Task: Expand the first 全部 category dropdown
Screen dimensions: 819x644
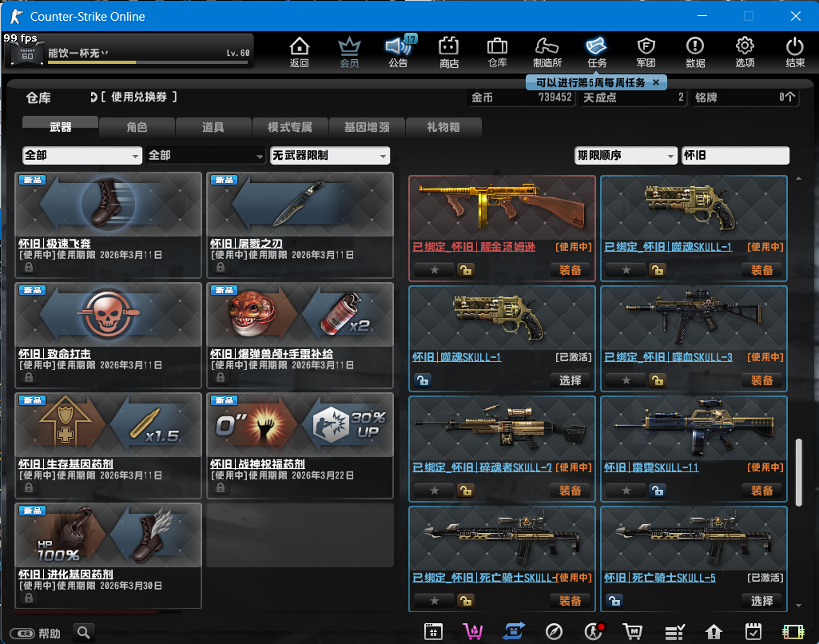Action: pos(82,155)
